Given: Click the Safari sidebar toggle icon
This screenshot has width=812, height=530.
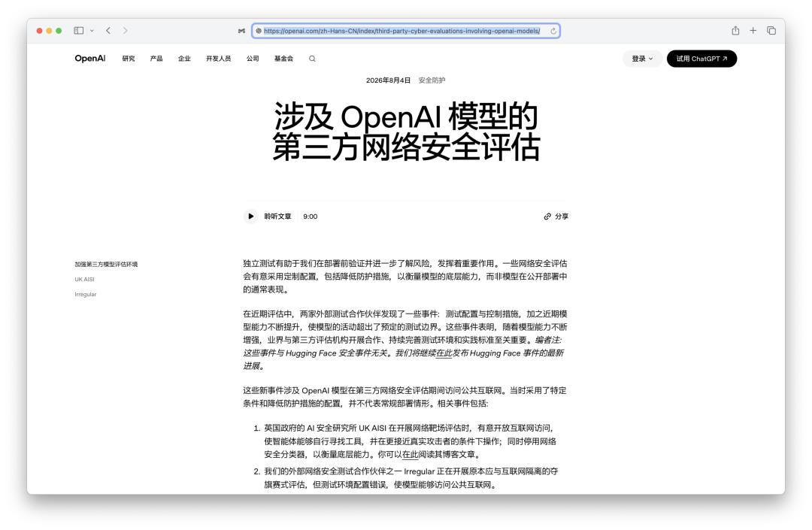Looking at the screenshot, I should [x=79, y=31].
